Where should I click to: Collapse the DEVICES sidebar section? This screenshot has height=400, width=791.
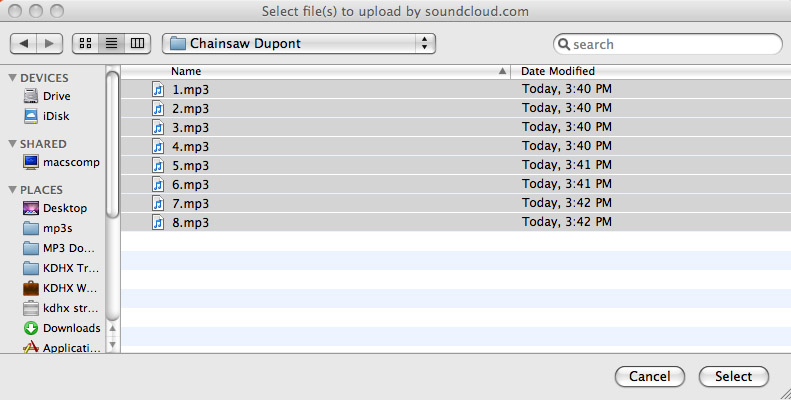tap(12, 78)
